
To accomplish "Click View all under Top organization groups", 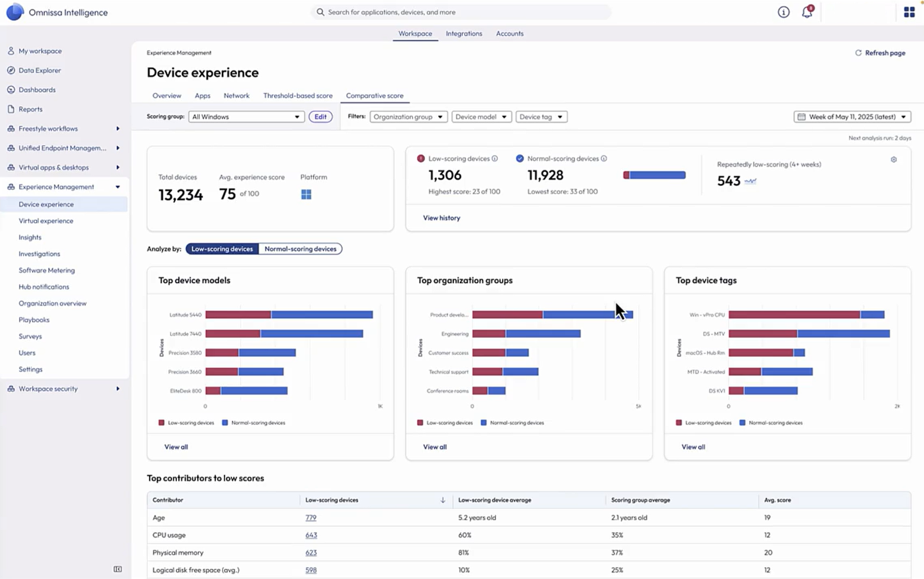I will pos(434,447).
